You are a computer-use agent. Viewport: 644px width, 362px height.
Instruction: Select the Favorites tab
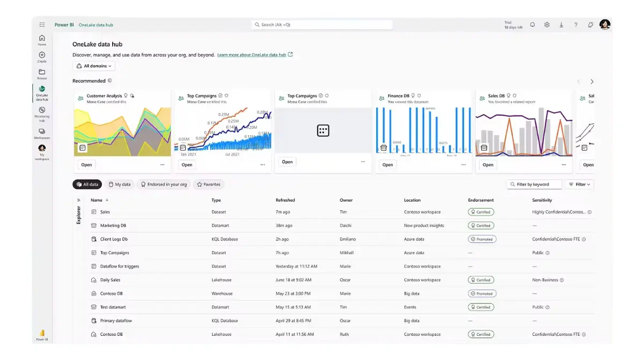click(x=209, y=184)
